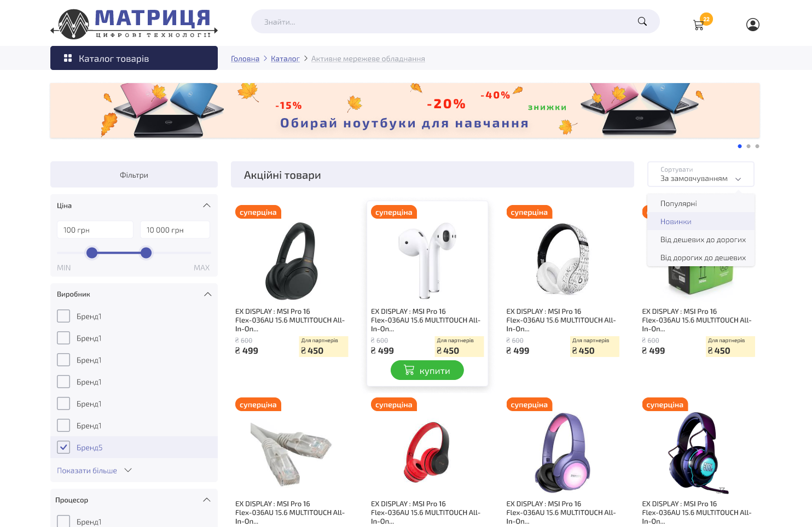Image resolution: width=812 pixels, height=527 pixels.
Task: Click the right price slider handle
Action: [146, 253]
